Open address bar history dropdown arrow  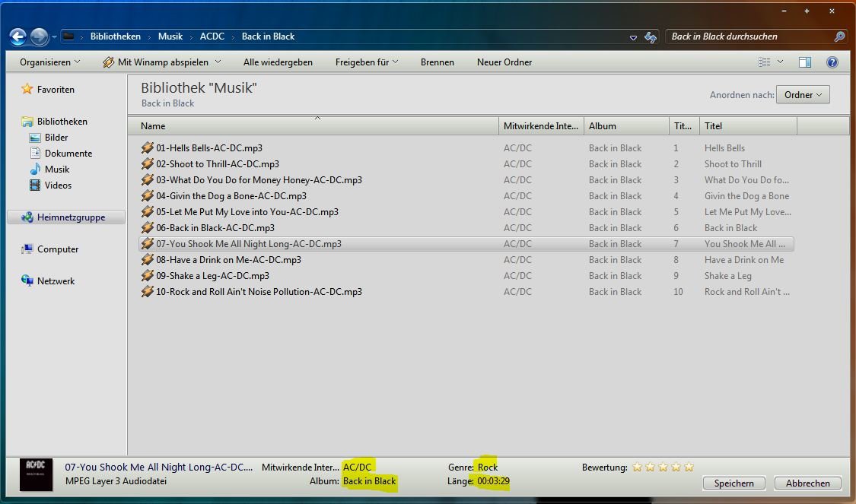[x=633, y=38]
